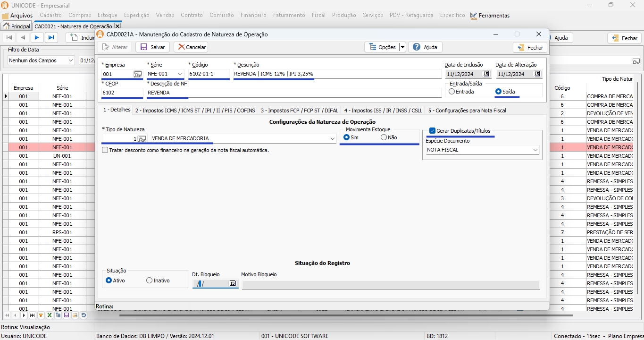Click the refresh icon in bottom toolbar
Screen dimensions: 644x340
point(84,315)
